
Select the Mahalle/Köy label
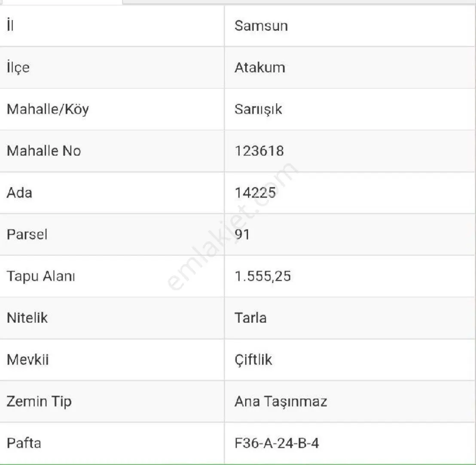[48, 109]
